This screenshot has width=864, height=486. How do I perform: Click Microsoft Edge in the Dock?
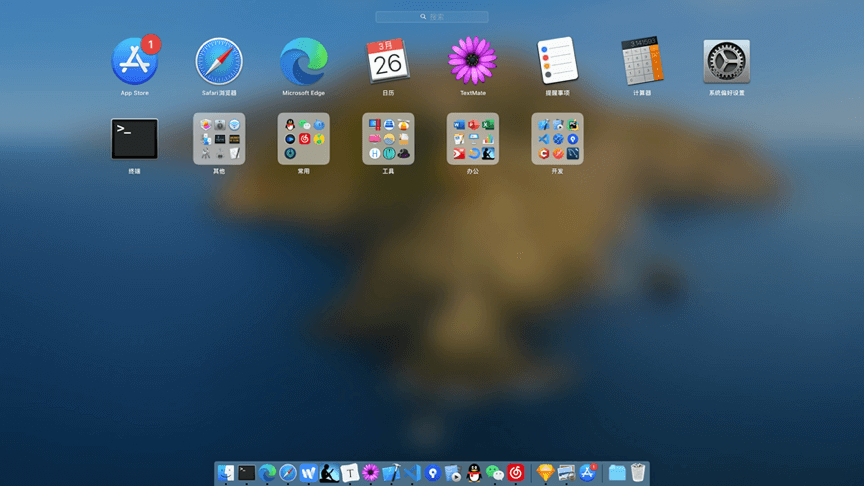(267, 473)
